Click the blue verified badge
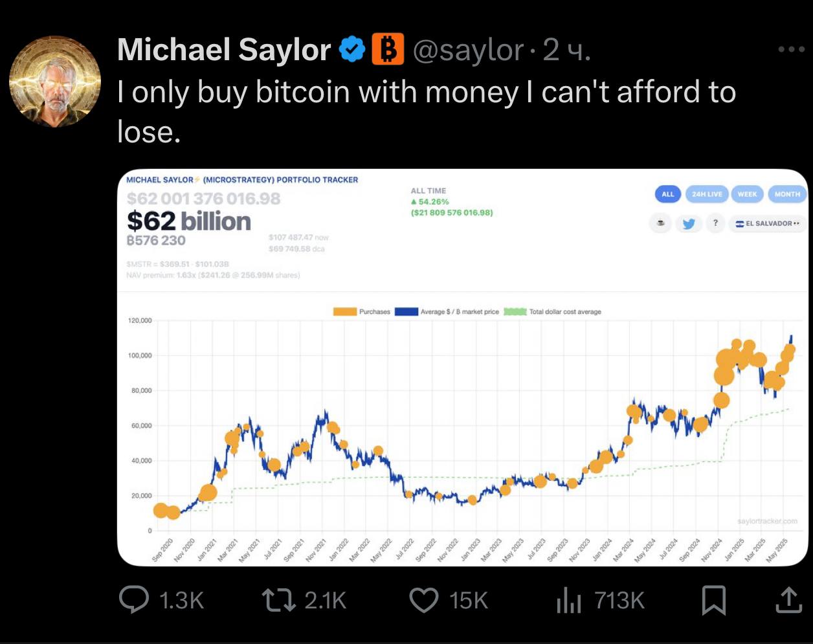This screenshot has width=813, height=644. click(353, 49)
